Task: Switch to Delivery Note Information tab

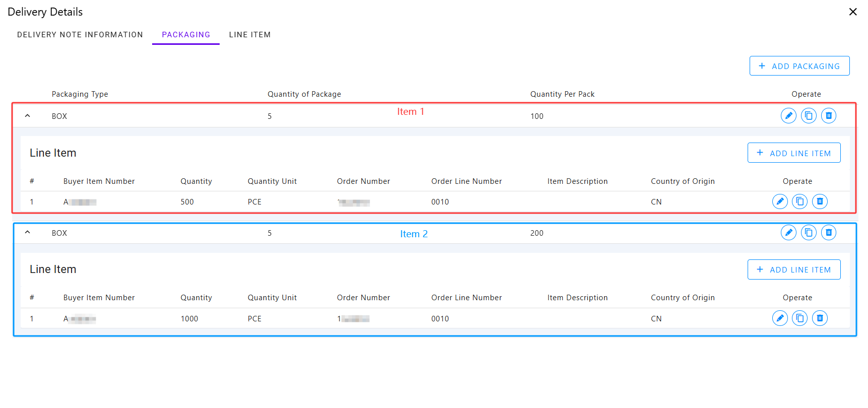Action: (x=80, y=35)
